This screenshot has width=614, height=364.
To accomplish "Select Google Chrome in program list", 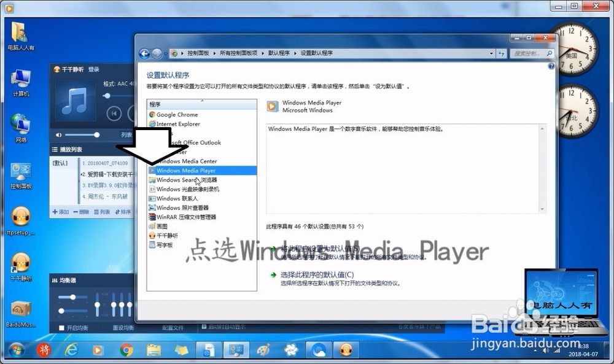I will point(177,115).
